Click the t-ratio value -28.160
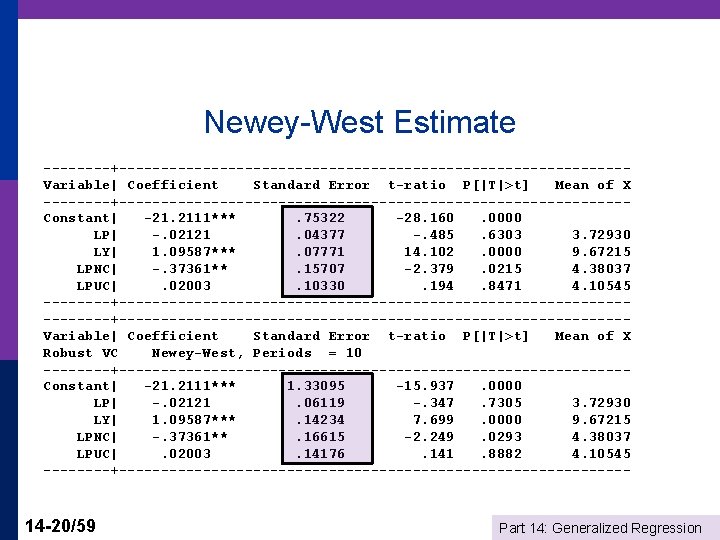The image size is (720, 540). (x=425, y=218)
